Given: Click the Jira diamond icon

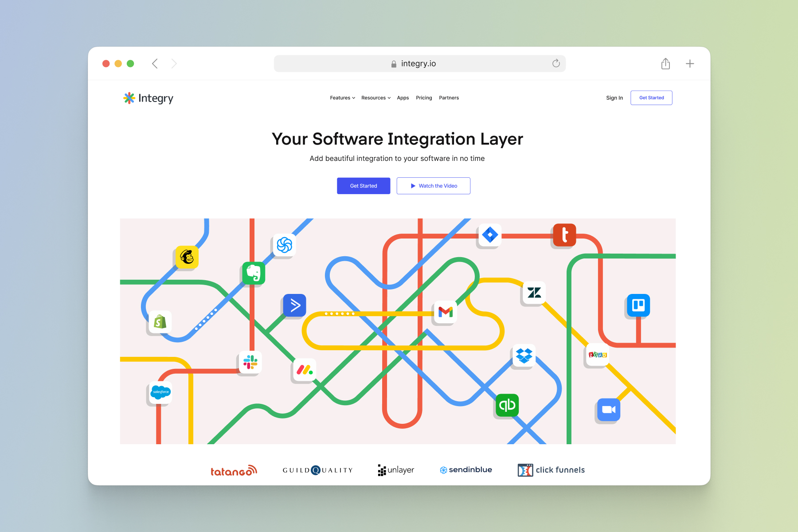Looking at the screenshot, I should [490, 235].
